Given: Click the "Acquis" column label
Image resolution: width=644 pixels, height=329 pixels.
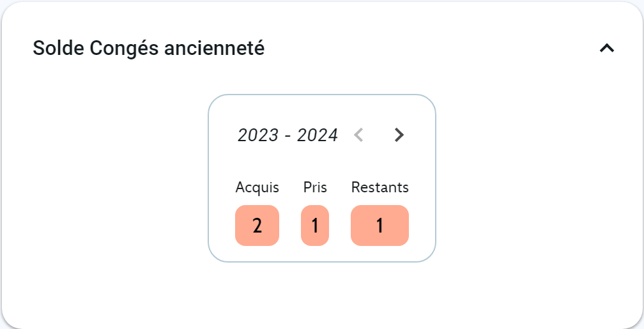Looking at the screenshot, I should point(257,187).
